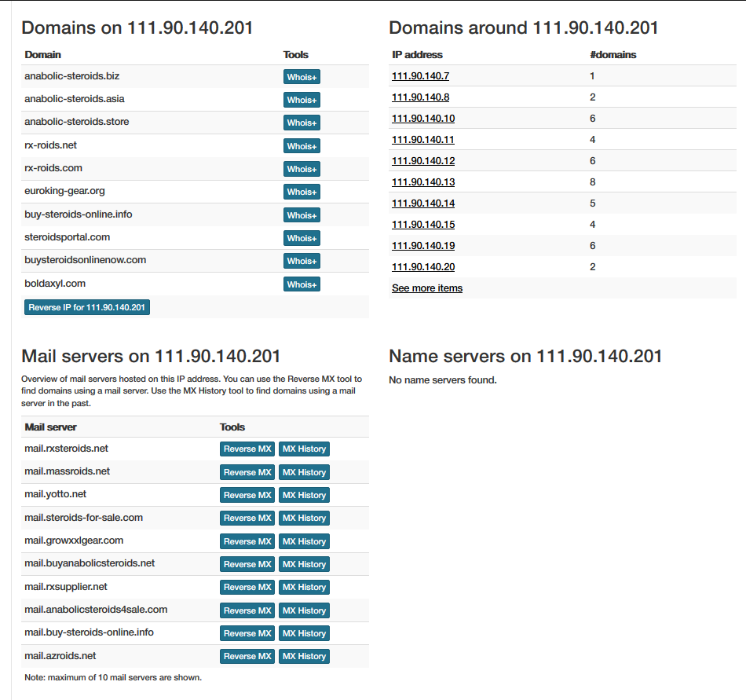746x700 pixels.
Task: Click Reverse MX beside mail.buy-steroids-online.info
Action: click(x=247, y=633)
